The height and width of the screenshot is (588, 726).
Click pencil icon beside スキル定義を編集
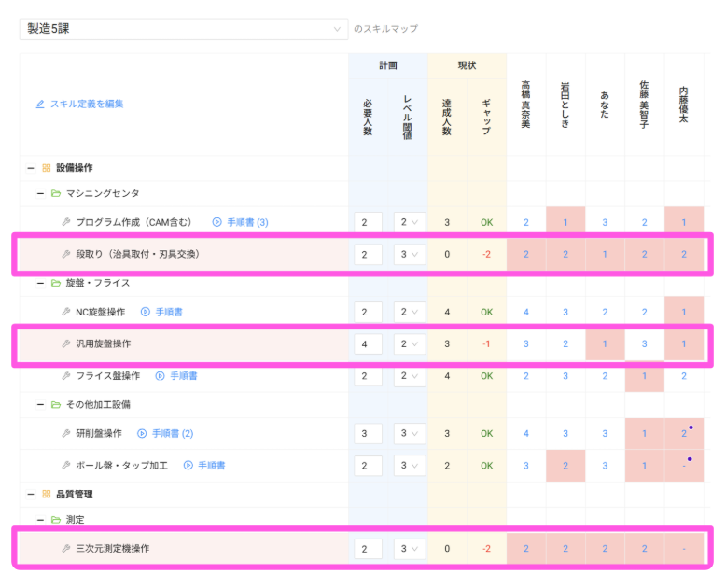[40, 105]
